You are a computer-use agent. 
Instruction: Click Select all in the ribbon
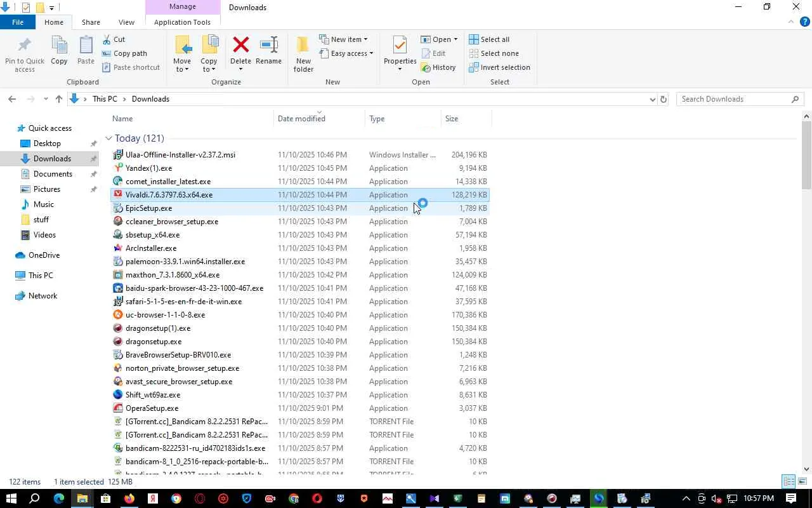tap(489, 39)
